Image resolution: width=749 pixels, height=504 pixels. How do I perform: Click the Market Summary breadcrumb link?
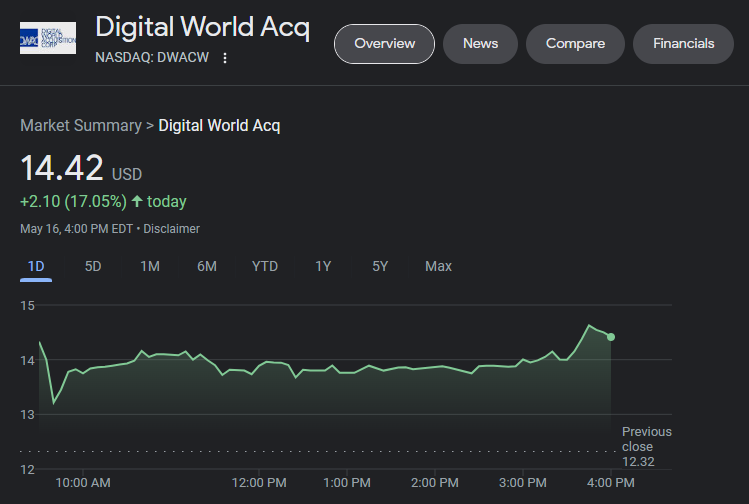coord(81,126)
